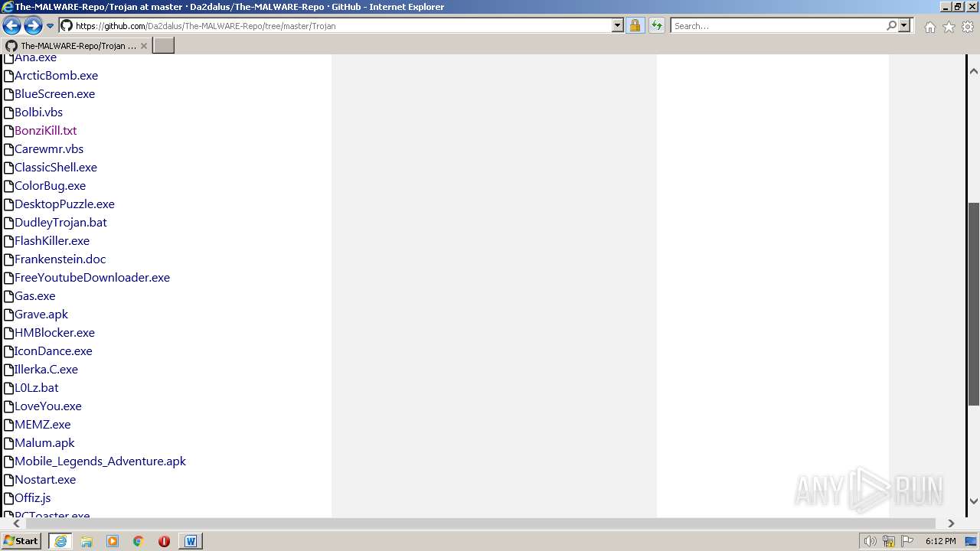Click the volume speaker tray icon
This screenshot has width=980, height=551.
(870, 541)
